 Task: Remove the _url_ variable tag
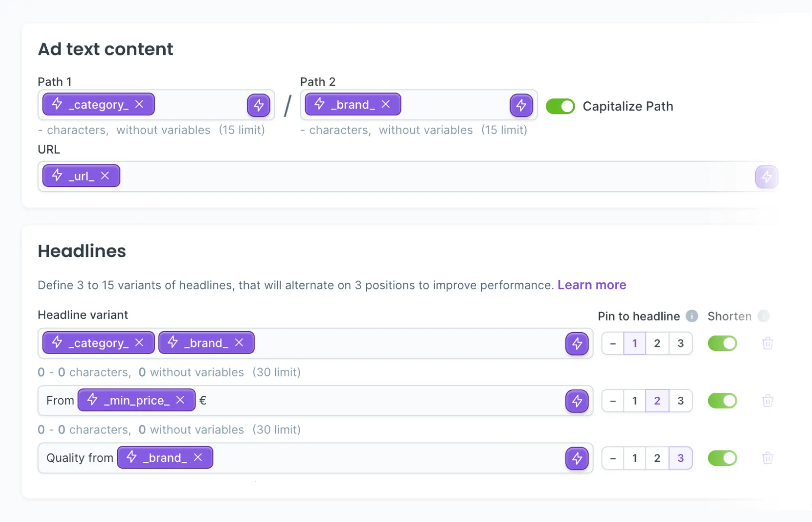click(105, 175)
